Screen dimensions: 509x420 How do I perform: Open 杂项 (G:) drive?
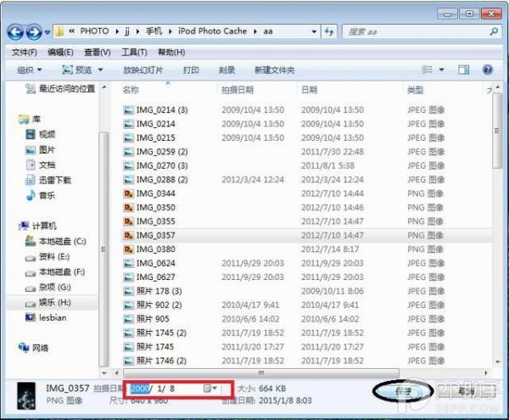point(48,288)
